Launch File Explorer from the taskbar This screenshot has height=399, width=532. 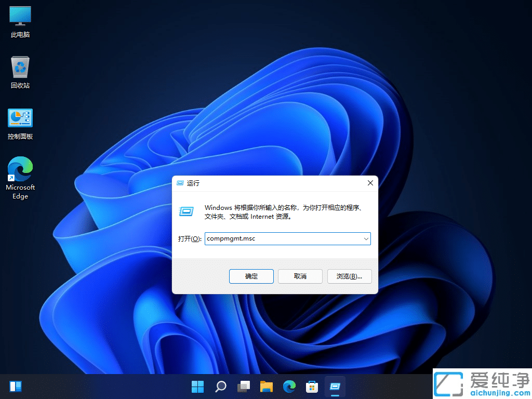[266, 387]
